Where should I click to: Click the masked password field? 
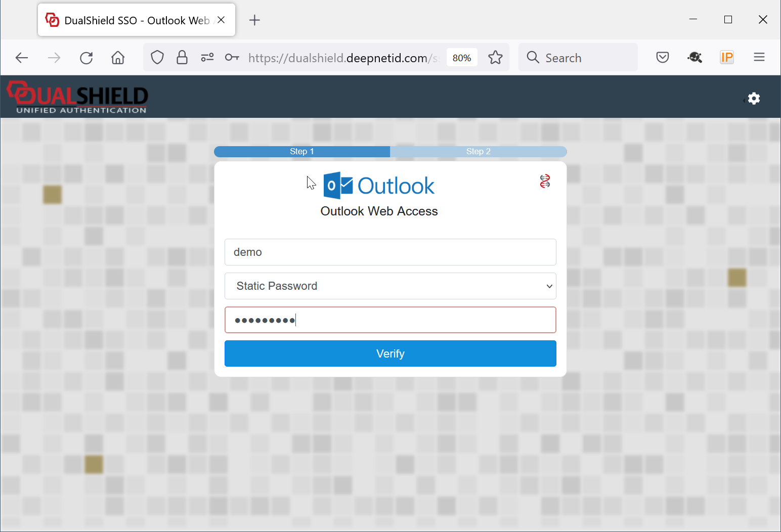390,320
